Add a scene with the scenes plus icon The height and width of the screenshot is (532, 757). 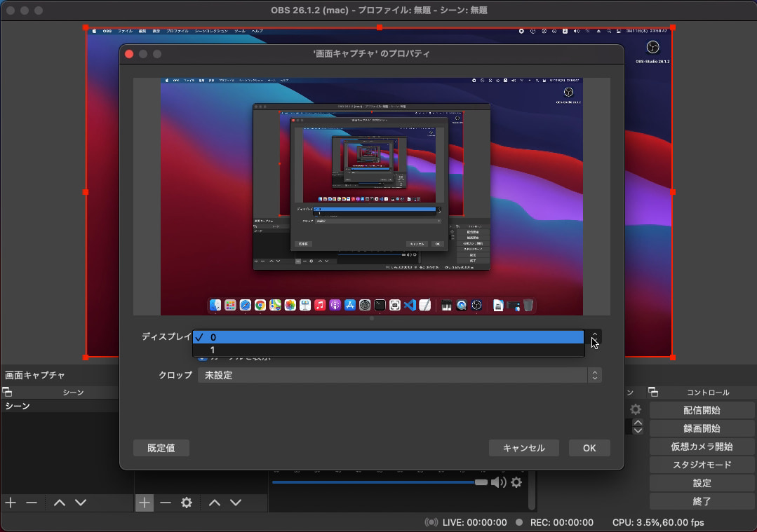click(11, 503)
